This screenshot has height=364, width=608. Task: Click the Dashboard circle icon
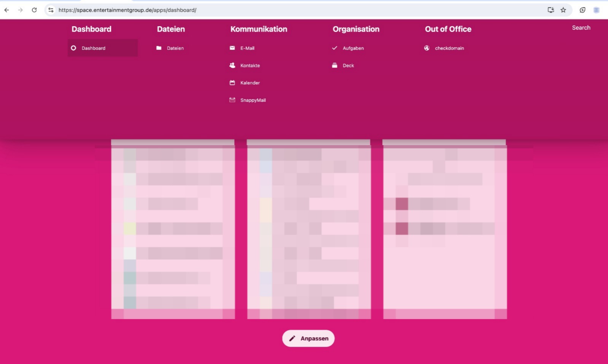click(x=73, y=48)
